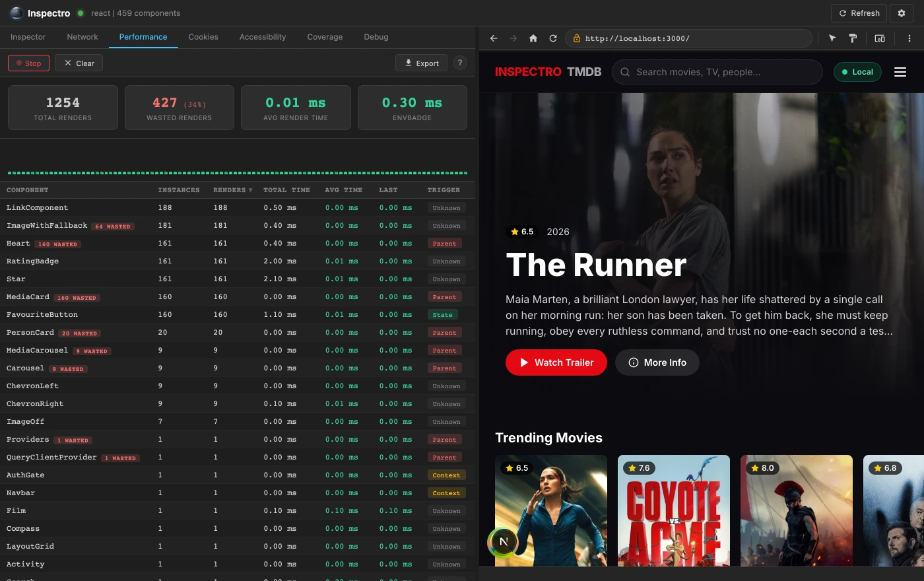Click the hero 6.5 star rating badge
The width and height of the screenshot is (924, 581).
click(x=522, y=232)
